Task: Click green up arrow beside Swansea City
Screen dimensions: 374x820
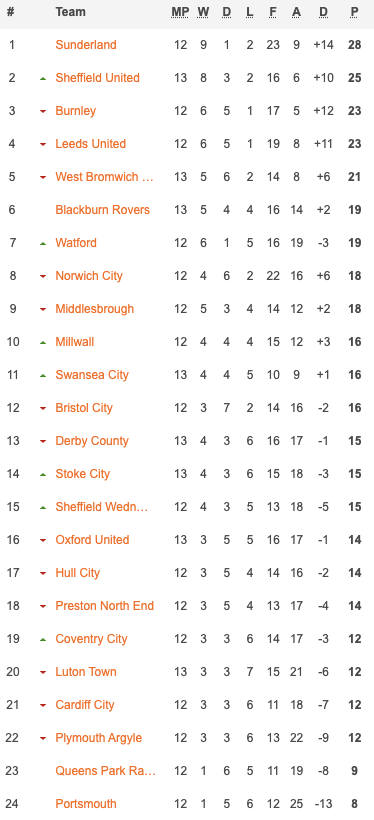Action: coord(43,375)
